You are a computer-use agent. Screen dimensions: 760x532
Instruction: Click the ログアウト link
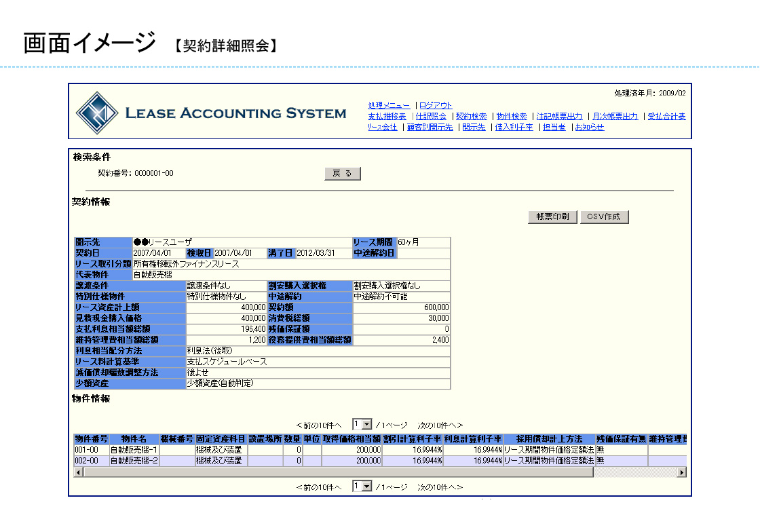(435, 105)
